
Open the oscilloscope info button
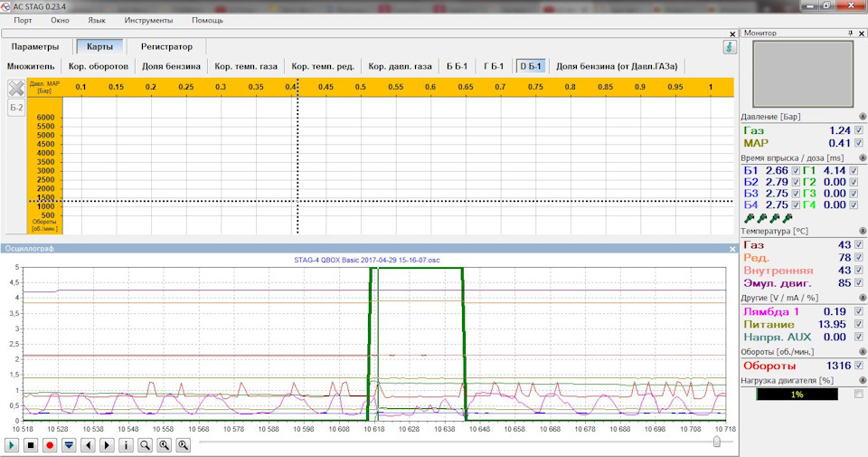tap(126, 445)
